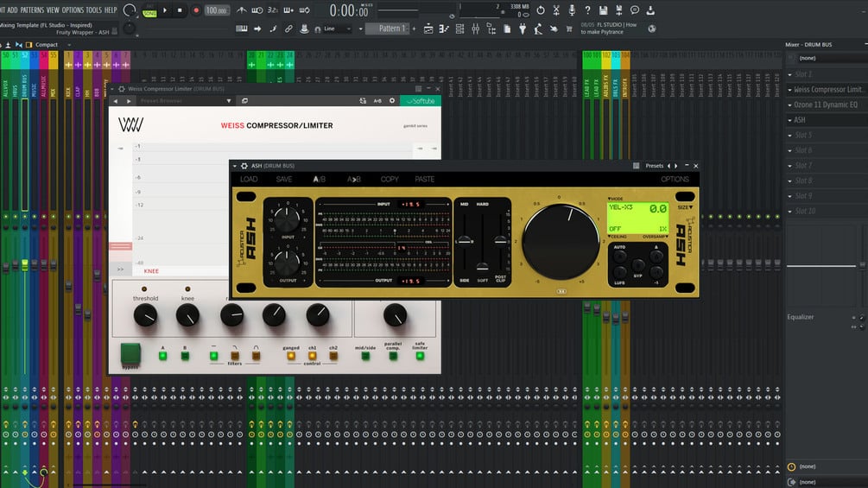Toggle the mid/side button in Weiss

click(365, 356)
